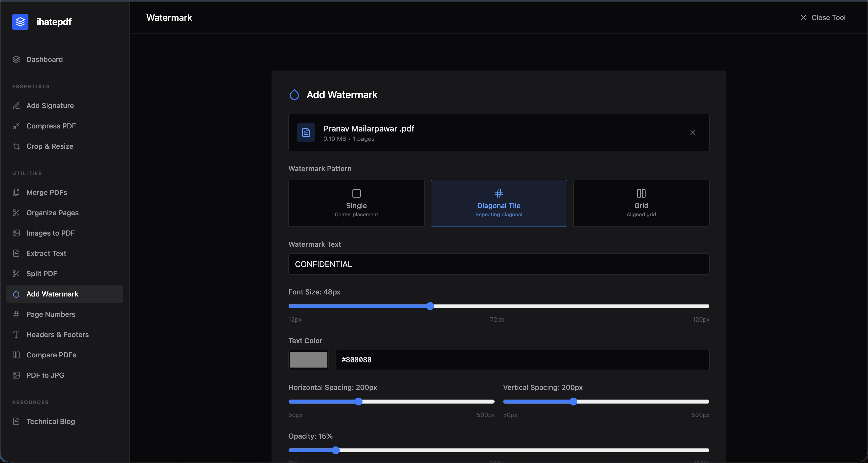
Task: Click the Organize Pages scissors icon
Action: (x=16, y=213)
